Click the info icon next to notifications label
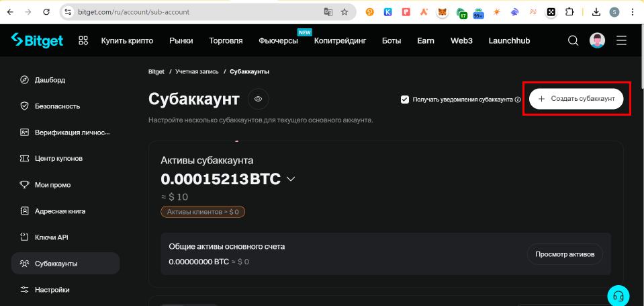The image size is (644, 306). point(518,100)
